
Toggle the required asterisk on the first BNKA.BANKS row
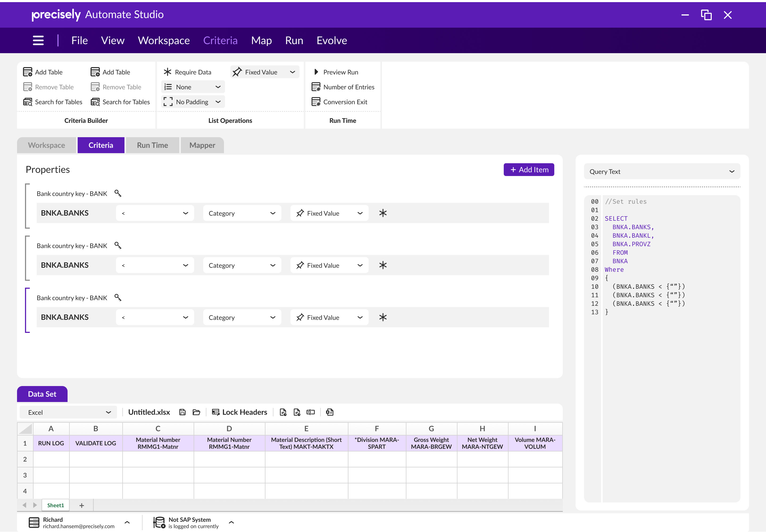pos(383,213)
